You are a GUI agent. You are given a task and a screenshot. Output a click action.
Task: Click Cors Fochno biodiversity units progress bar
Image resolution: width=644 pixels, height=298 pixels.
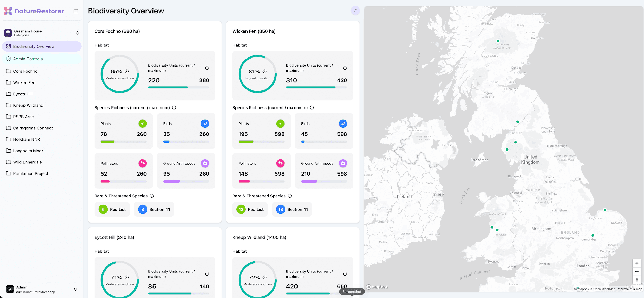179,87
